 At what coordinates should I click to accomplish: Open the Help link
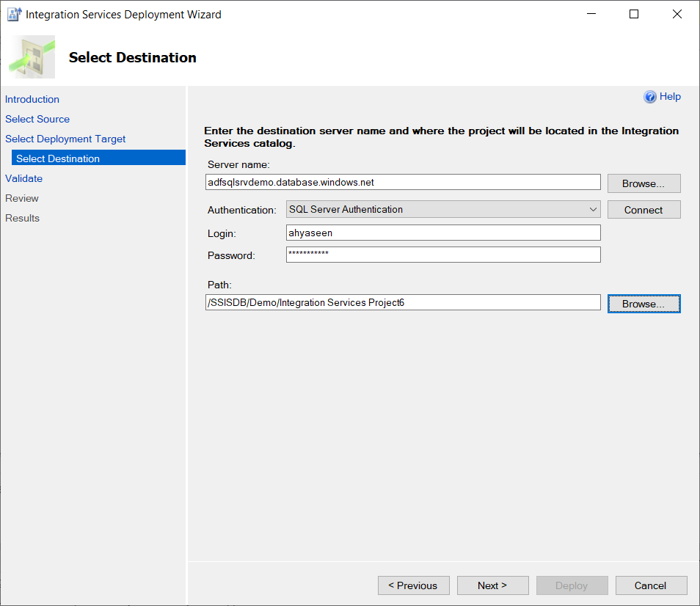670,97
